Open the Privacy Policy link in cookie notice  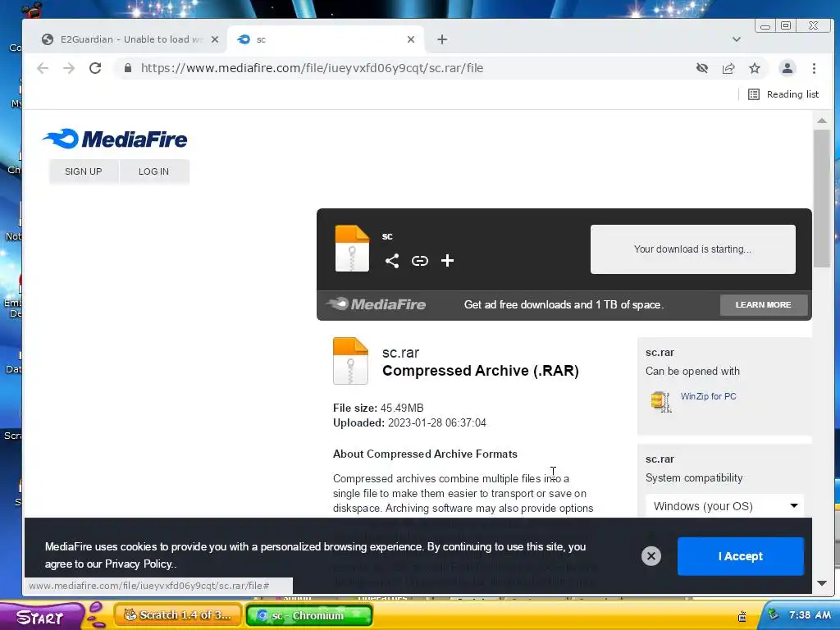pyautogui.click(x=138, y=564)
